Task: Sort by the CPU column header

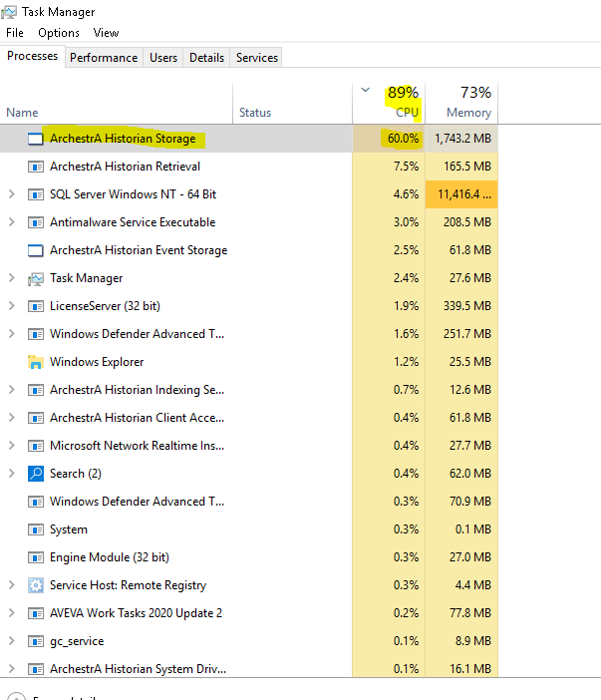Action: click(x=389, y=103)
